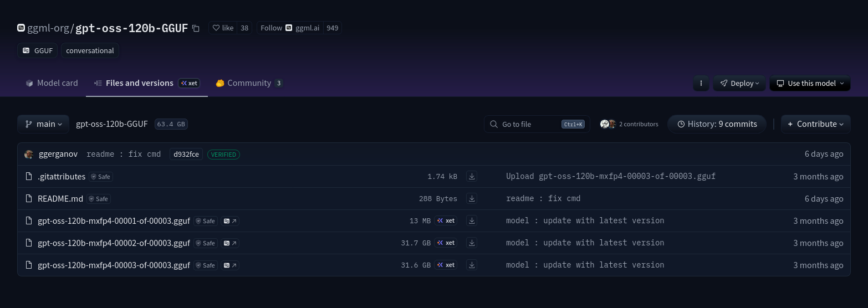Expand the Deploy dropdown
The height and width of the screenshot is (308, 868).
(739, 83)
